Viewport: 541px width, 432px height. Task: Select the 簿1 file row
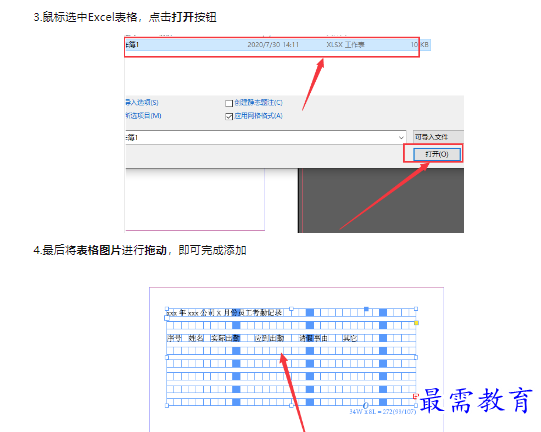278,45
